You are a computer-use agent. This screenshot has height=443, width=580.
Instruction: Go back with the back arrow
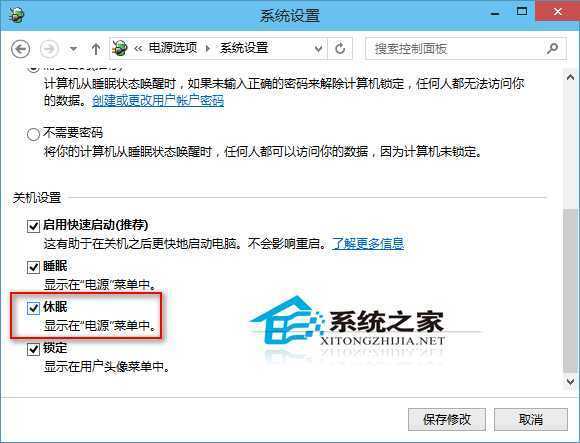[20, 48]
